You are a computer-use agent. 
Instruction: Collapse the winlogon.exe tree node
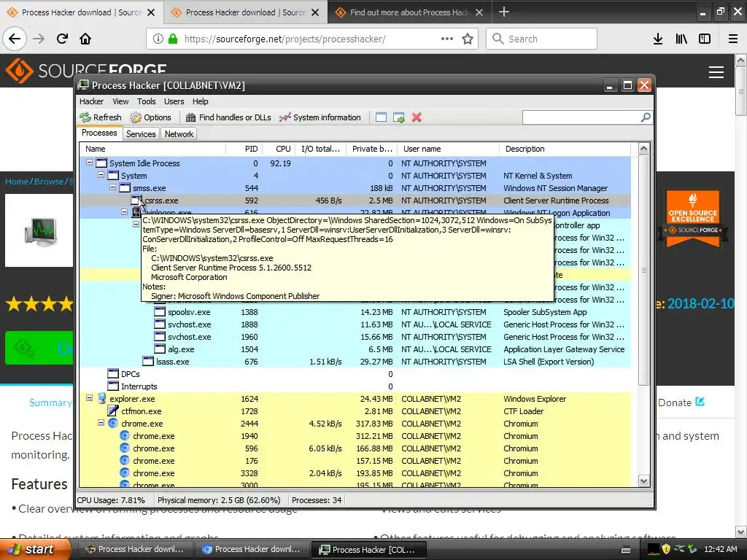pos(124,211)
